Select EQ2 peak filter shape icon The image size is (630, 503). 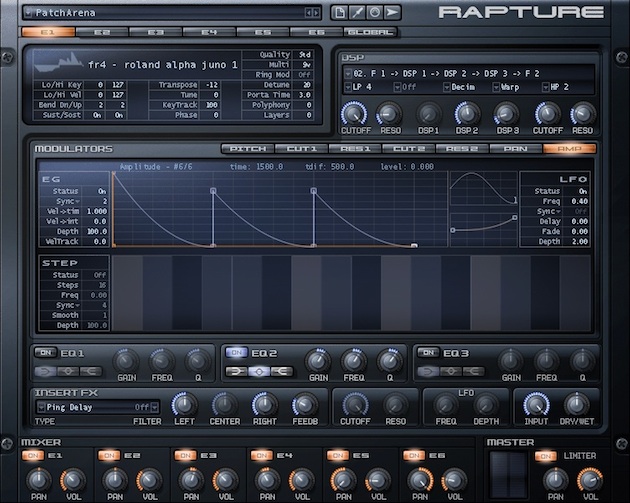pos(259,371)
